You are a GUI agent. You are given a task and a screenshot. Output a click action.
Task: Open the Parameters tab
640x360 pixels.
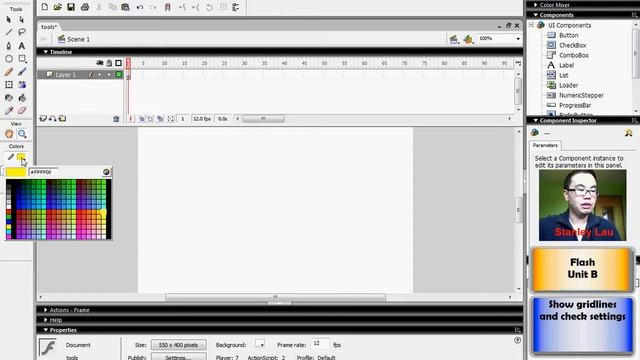[545, 145]
